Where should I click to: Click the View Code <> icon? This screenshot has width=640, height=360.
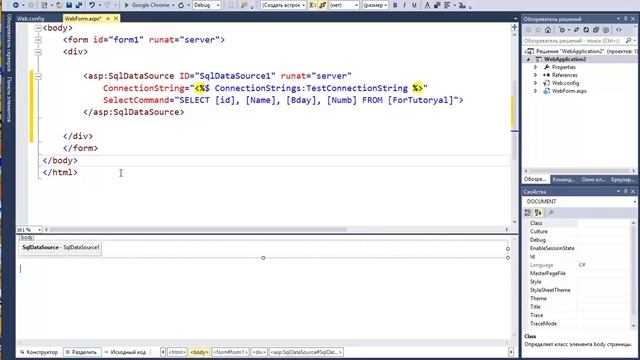(x=619, y=30)
